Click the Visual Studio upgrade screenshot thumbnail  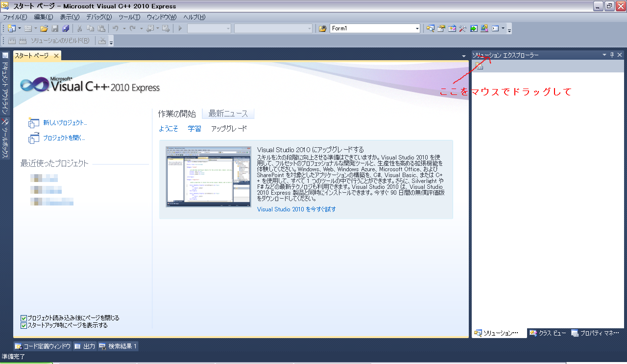tap(205, 176)
